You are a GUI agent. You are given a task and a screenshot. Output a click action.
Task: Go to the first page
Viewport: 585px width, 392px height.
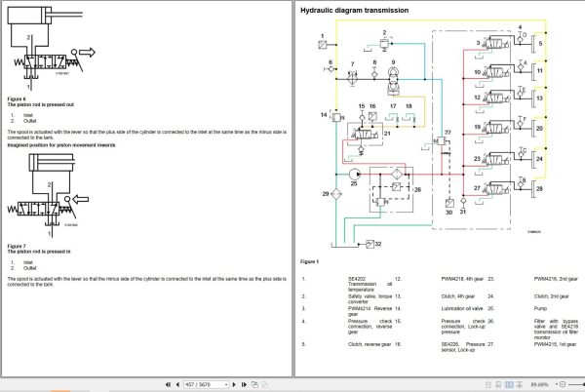(168, 384)
